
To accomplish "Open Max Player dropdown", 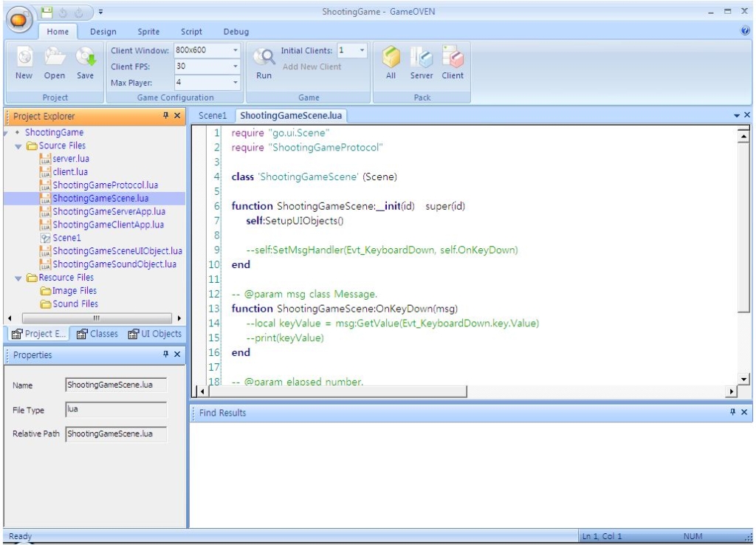I will (236, 83).
